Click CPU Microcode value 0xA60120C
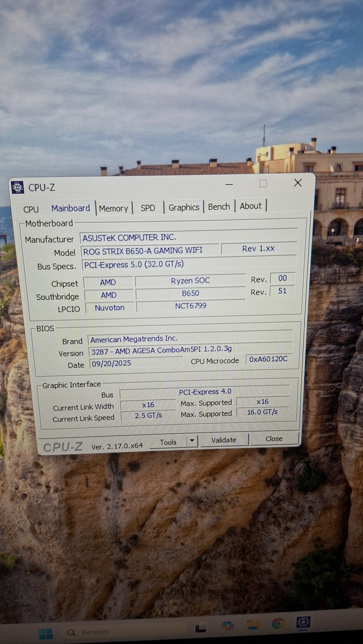This screenshot has width=363, height=644. pyautogui.click(x=268, y=359)
